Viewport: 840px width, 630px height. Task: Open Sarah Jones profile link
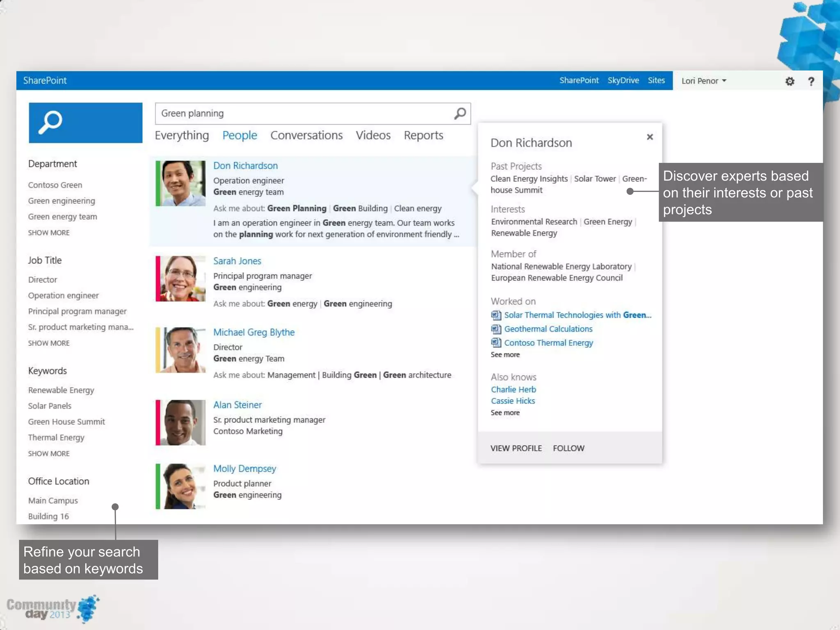click(237, 261)
